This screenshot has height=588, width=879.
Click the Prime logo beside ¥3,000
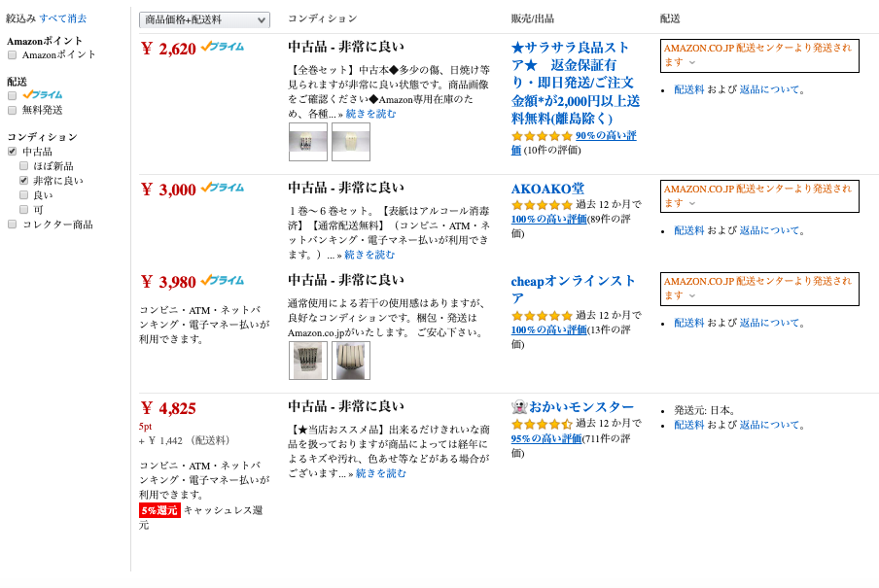pos(223,188)
